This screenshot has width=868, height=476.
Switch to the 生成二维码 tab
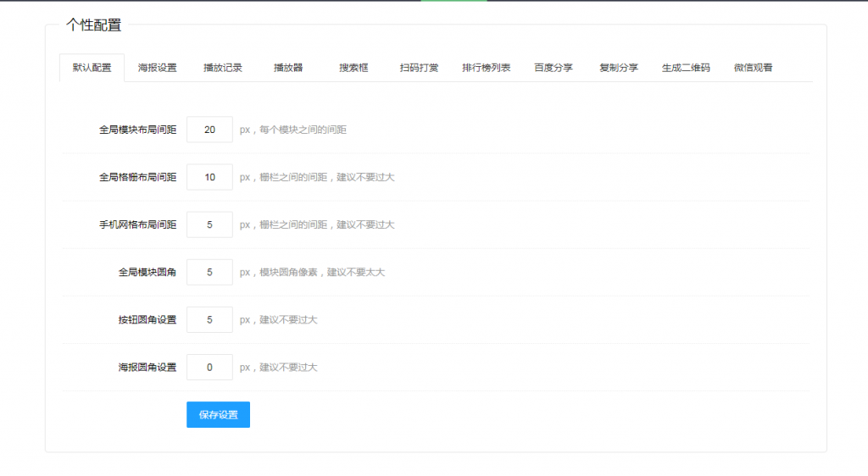(686, 68)
